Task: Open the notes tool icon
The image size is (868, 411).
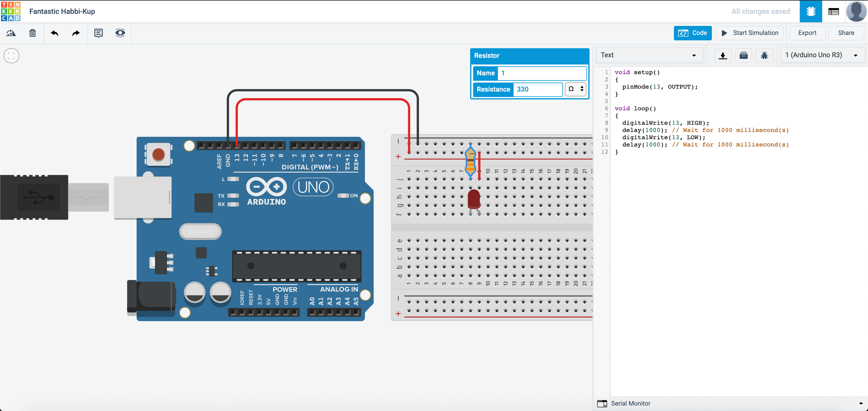Action: pyautogui.click(x=98, y=33)
